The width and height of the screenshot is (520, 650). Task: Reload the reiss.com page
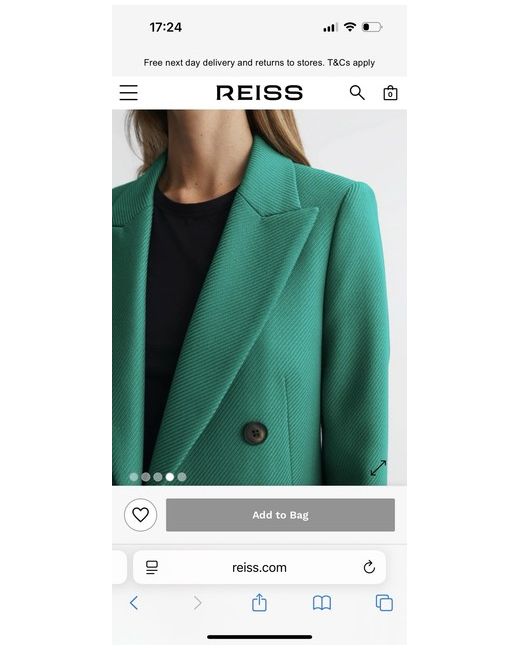(369, 567)
